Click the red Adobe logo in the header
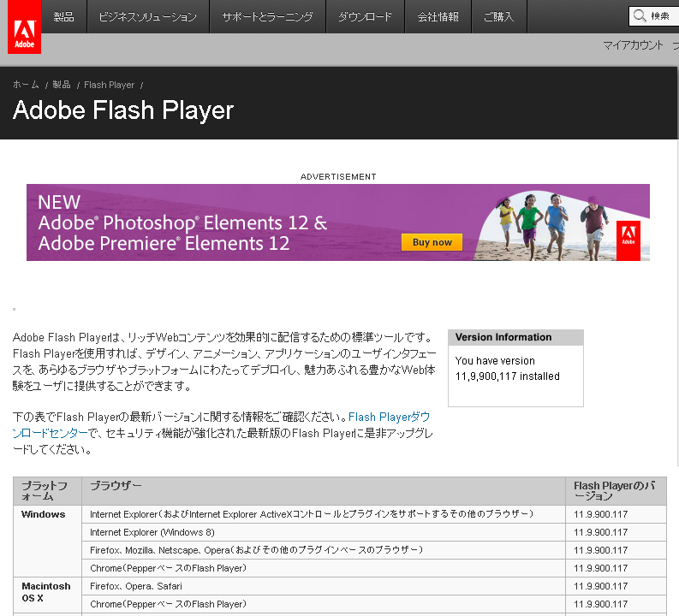The image size is (679, 616). tap(24, 28)
